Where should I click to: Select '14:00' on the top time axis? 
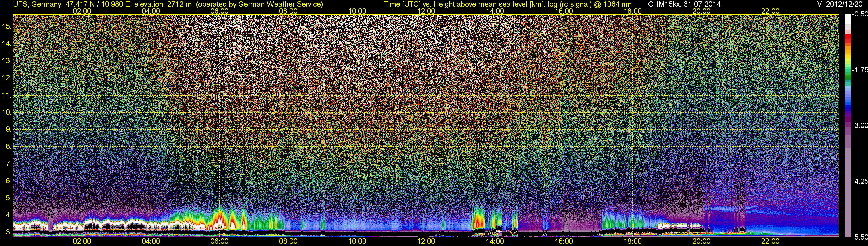tap(495, 11)
